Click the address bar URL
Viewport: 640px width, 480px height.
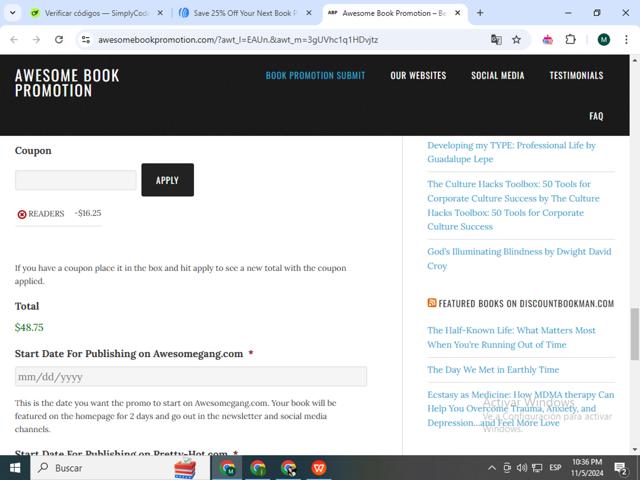(238, 40)
